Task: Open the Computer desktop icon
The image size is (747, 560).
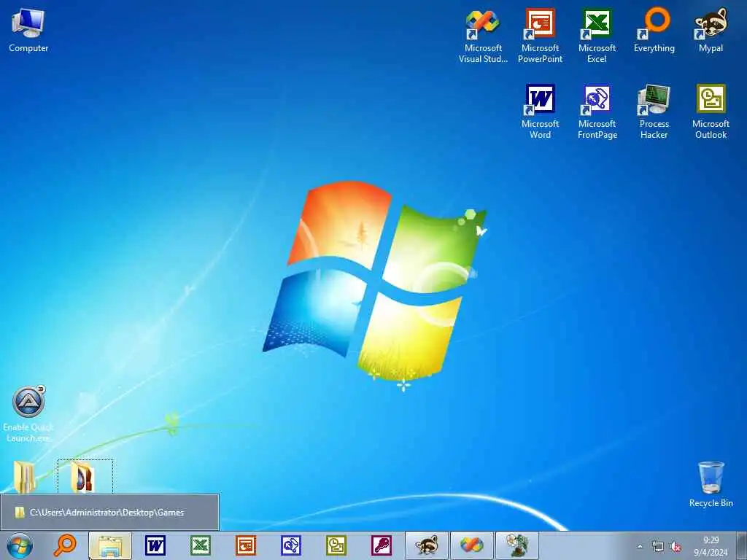Action: coord(28,31)
